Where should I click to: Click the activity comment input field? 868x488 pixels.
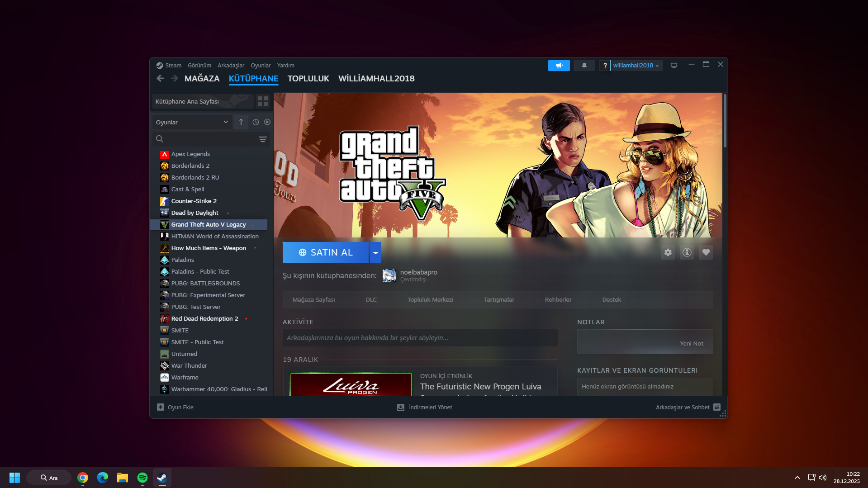coord(420,338)
